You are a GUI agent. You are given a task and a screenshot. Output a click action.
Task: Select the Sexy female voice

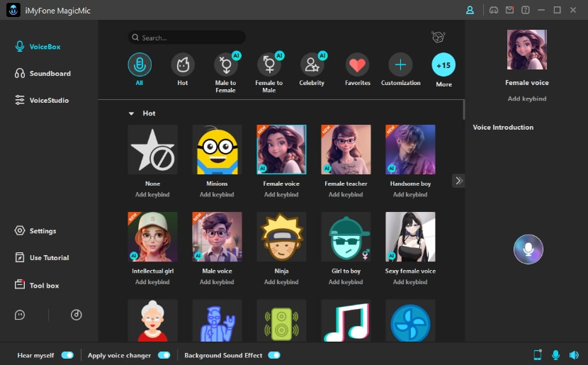tap(411, 237)
